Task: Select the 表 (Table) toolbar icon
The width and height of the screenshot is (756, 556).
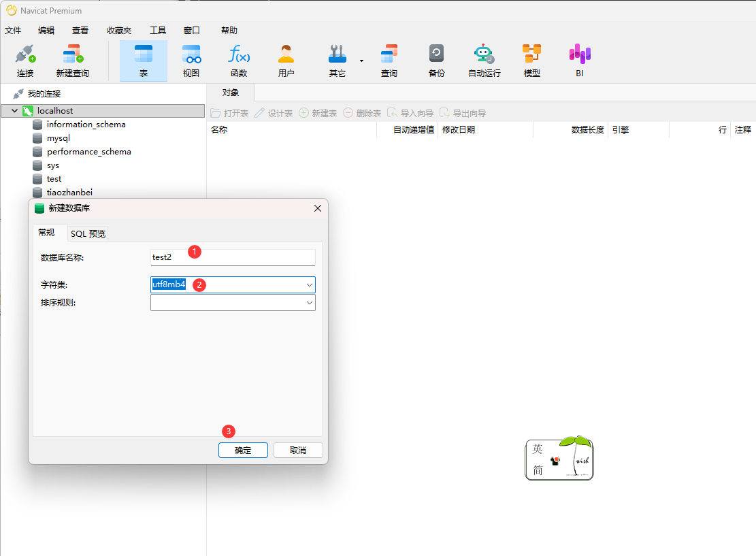Action: tap(144, 61)
